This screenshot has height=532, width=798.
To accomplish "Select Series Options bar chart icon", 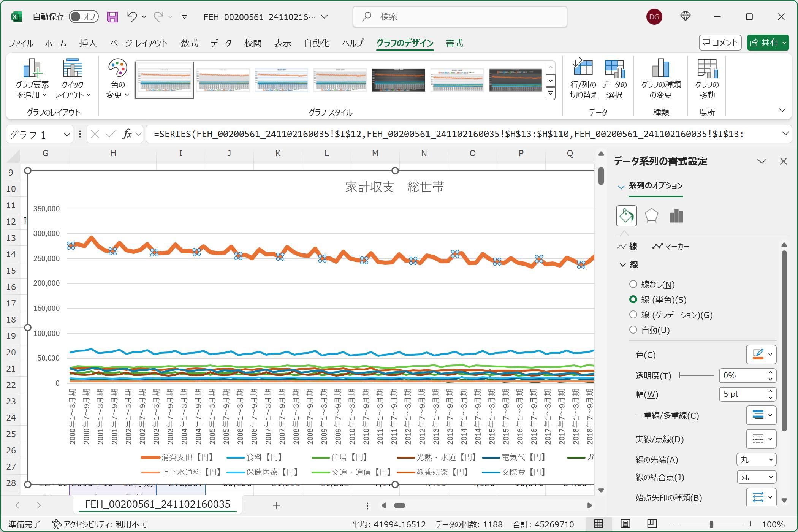I will tap(676, 216).
